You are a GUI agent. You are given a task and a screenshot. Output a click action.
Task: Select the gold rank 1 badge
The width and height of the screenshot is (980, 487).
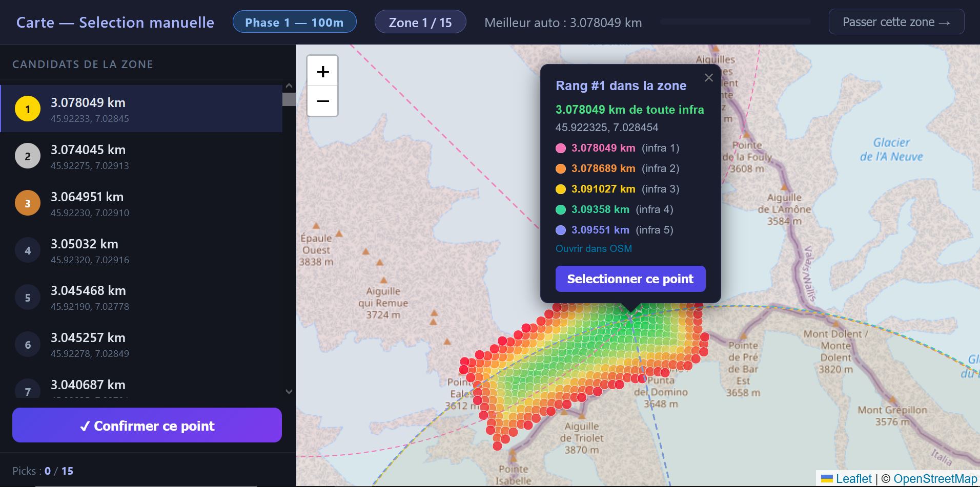28,109
